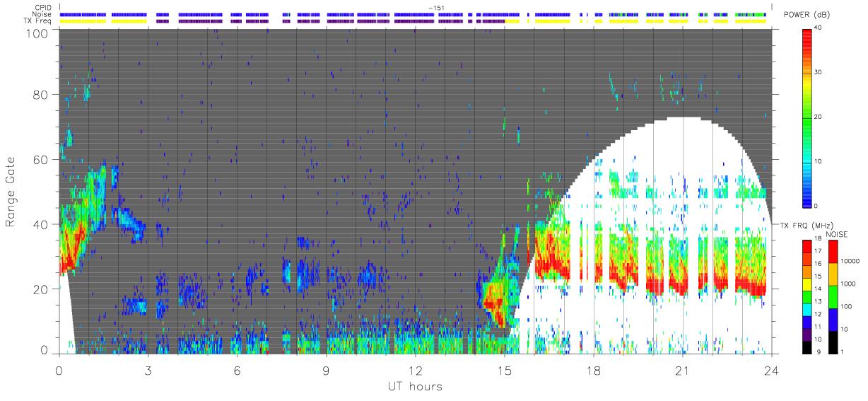Click the 60 tick on Range Gate axis
The image size is (868, 401).
click(x=40, y=159)
